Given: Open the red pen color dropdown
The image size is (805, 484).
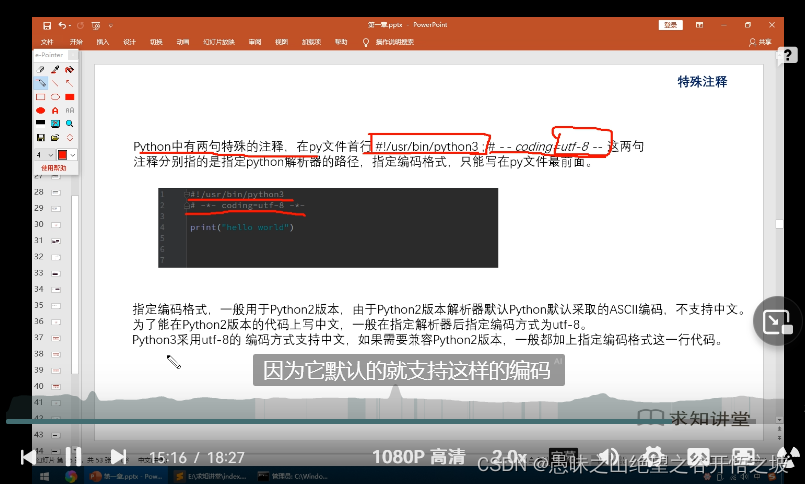Looking at the screenshot, I should pyautogui.click(x=67, y=154).
